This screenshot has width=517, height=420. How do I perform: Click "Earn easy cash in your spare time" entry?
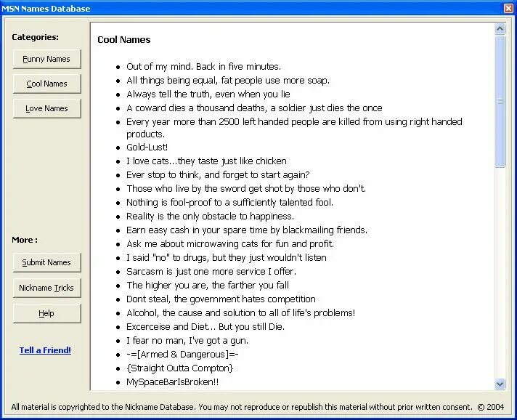tap(247, 230)
